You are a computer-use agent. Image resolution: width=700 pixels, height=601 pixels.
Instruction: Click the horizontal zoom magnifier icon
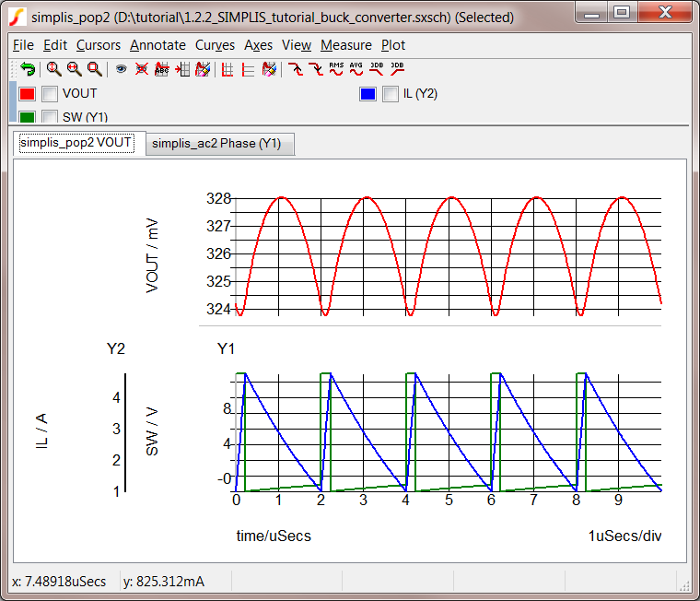click(x=74, y=69)
